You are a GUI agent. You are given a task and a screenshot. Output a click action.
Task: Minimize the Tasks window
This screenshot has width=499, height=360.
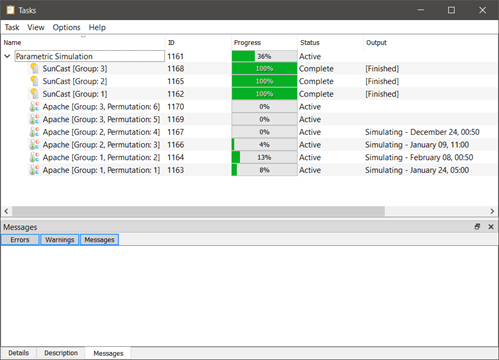click(x=421, y=10)
